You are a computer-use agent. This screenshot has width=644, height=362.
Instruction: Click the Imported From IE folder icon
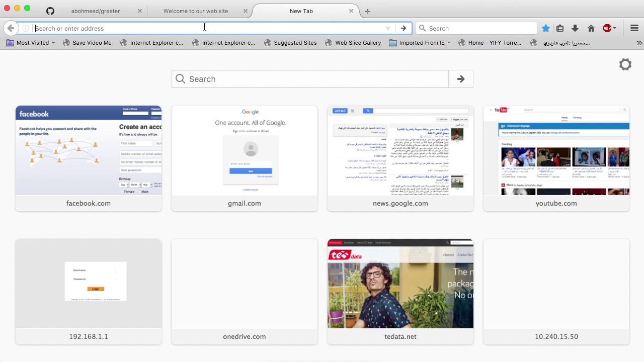(393, 43)
